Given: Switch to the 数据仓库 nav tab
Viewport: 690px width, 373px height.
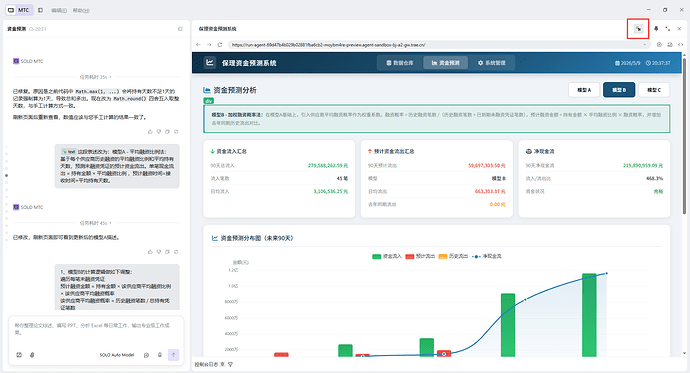Looking at the screenshot, I should (x=400, y=63).
